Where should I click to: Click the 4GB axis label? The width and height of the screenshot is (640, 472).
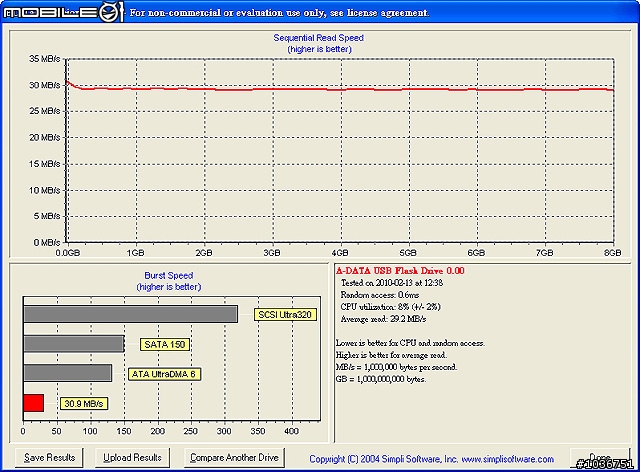(340, 253)
